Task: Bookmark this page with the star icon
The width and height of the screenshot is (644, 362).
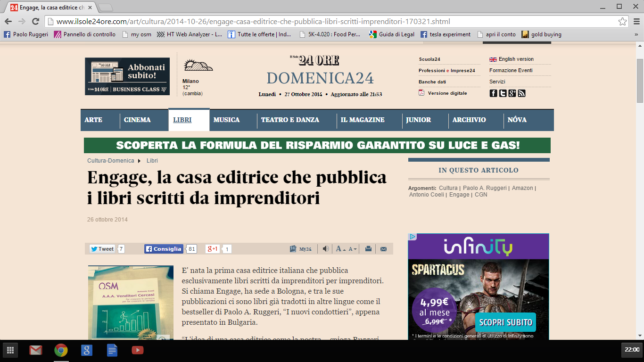Action: click(x=622, y=21)
